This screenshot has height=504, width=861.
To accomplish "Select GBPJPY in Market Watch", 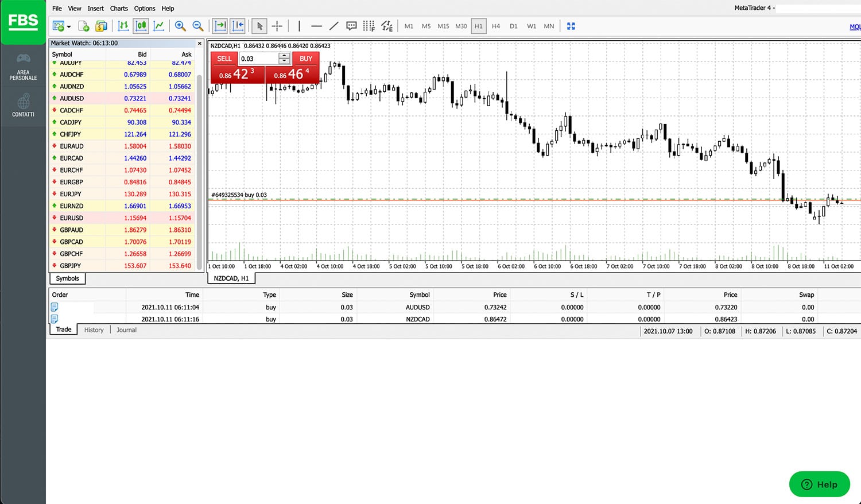I will pos(122,266).
